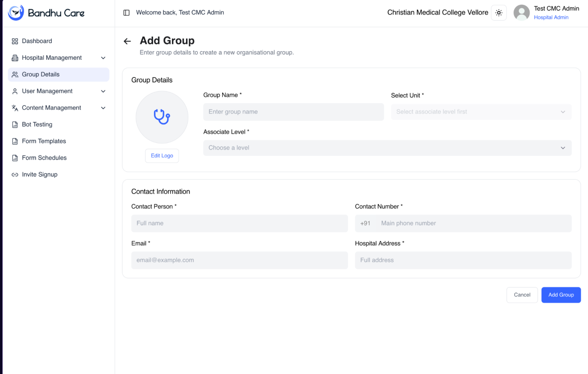Switch theme with the sun icon
588x374 pixels.
tap(499, 13)
